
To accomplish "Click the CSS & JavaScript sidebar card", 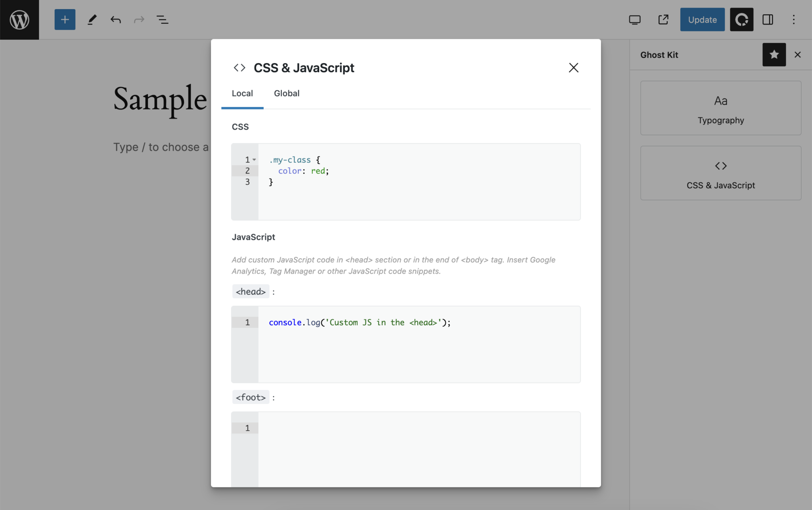I will point(720,173).
